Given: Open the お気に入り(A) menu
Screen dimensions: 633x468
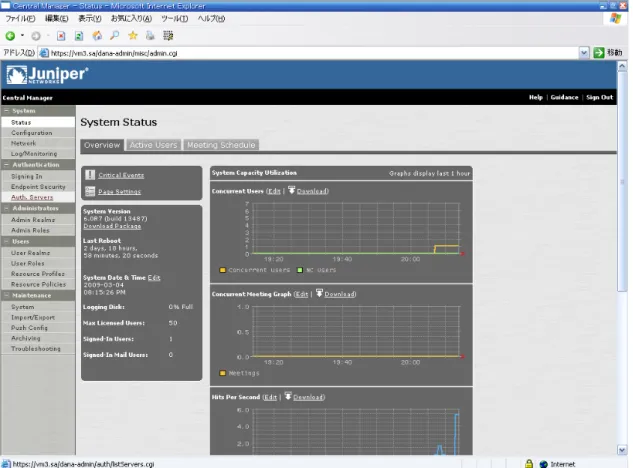Looking at the screenshot, I should pyautogui.click(x=131, y=19).
